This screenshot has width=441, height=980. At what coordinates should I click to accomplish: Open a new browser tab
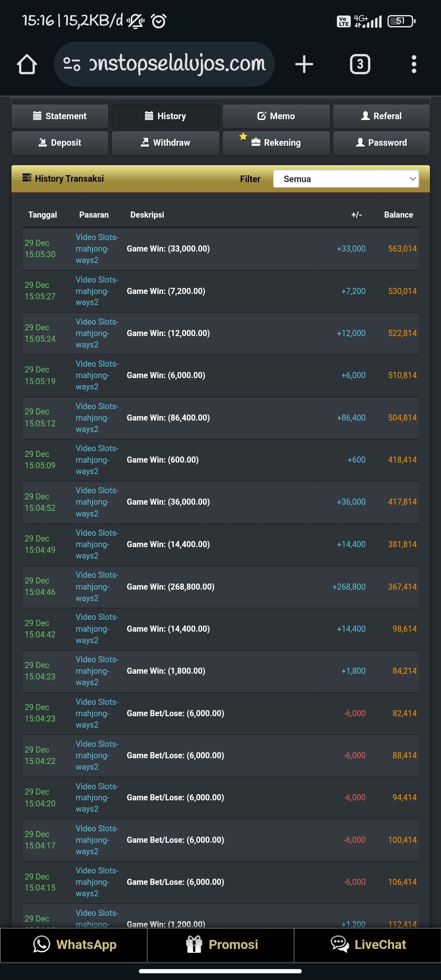pos(304,65)
